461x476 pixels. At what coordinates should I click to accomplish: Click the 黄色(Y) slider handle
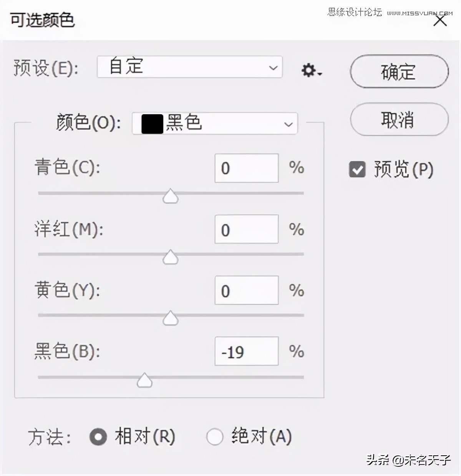pos(170,318)
